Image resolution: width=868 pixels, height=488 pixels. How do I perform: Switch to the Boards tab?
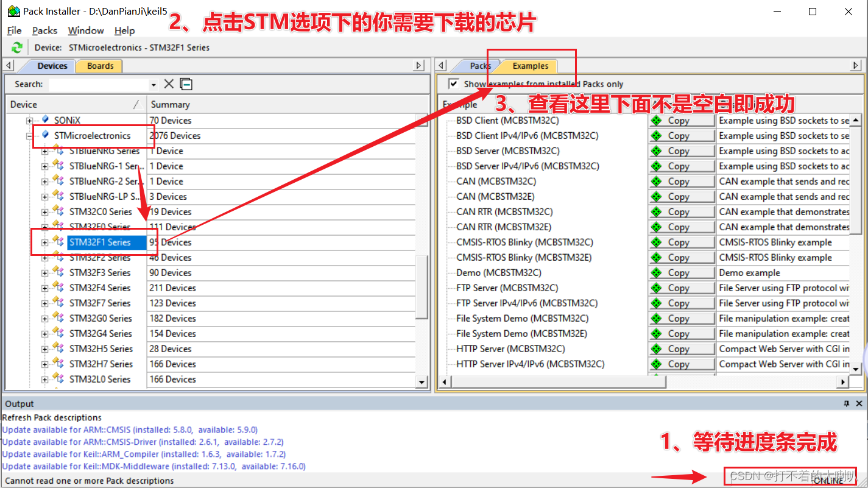pos(100,66)
